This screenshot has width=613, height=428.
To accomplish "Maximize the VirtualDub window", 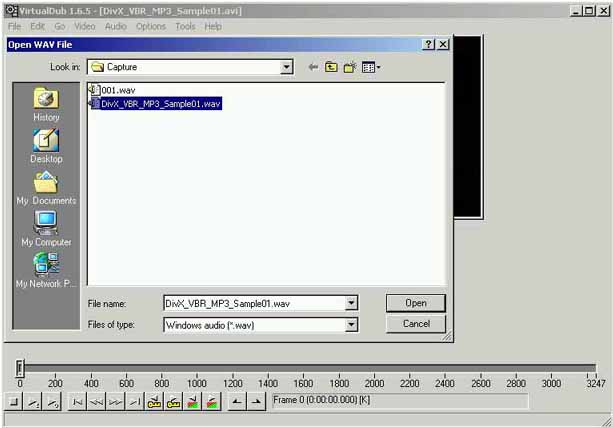I will [589, 11].
